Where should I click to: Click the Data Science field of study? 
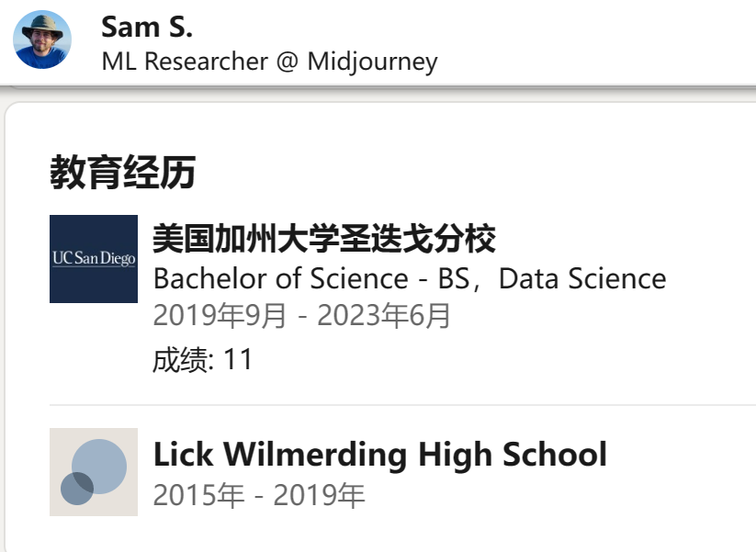(x=582, y=278)
